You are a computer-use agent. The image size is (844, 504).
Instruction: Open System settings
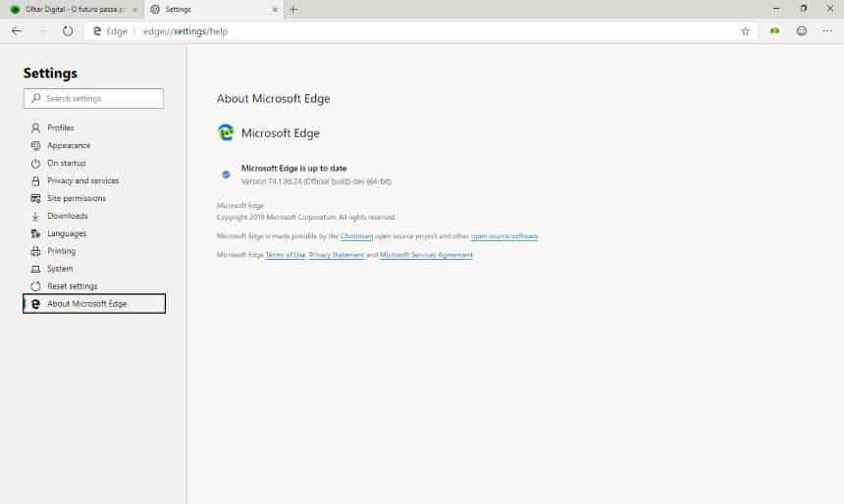(x=60, y=269)
